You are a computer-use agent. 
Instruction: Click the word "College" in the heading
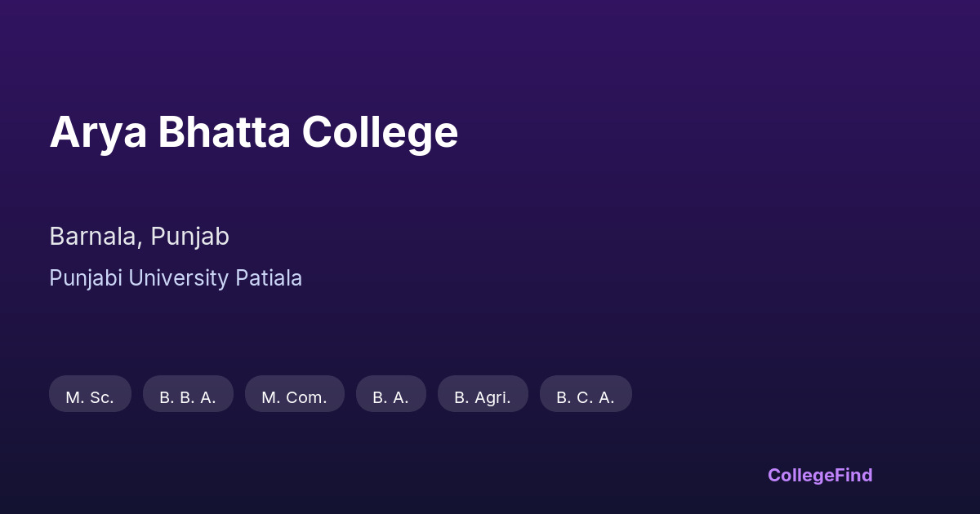[380, 132]
